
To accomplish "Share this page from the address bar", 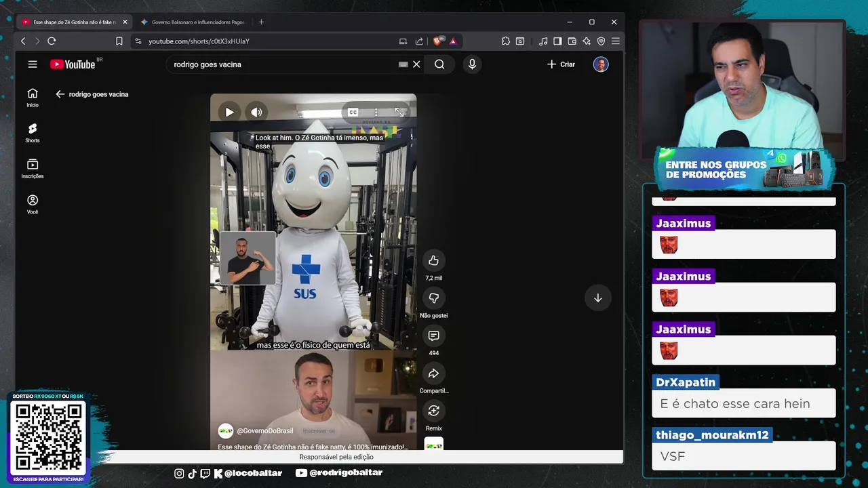I will [x=419, y=41].
